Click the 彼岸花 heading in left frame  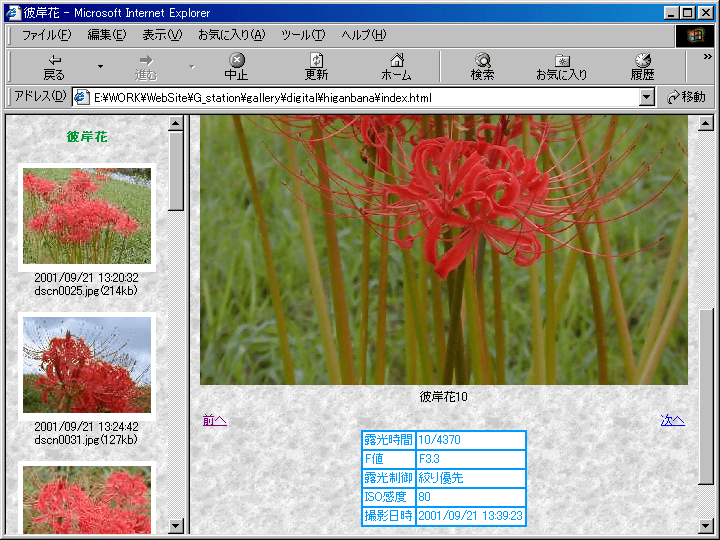click(87, 136)
